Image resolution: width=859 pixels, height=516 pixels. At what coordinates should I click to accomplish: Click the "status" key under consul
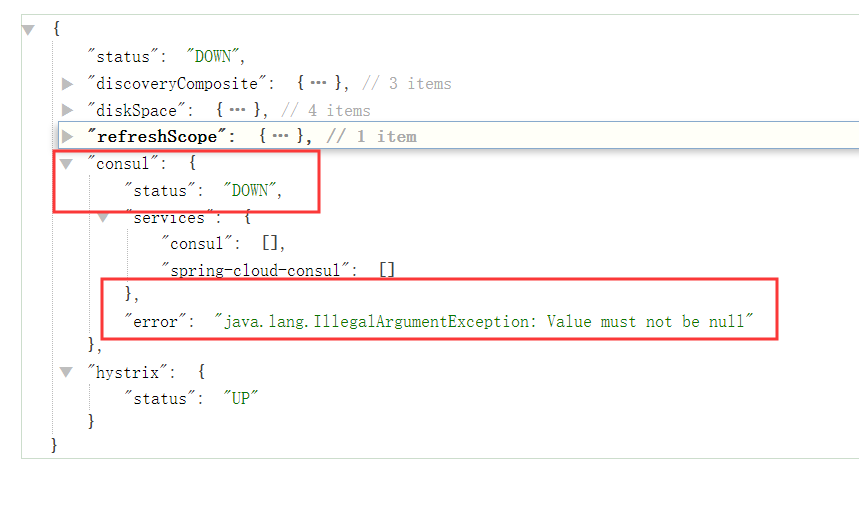tap(160, 191)
